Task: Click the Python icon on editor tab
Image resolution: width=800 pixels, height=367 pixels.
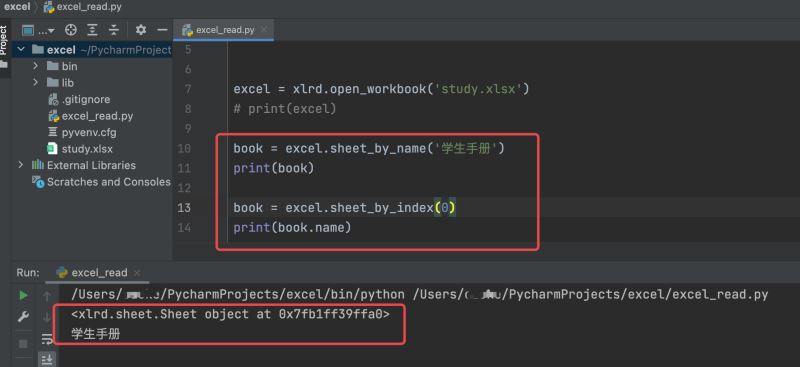Action: pos(187,30)
